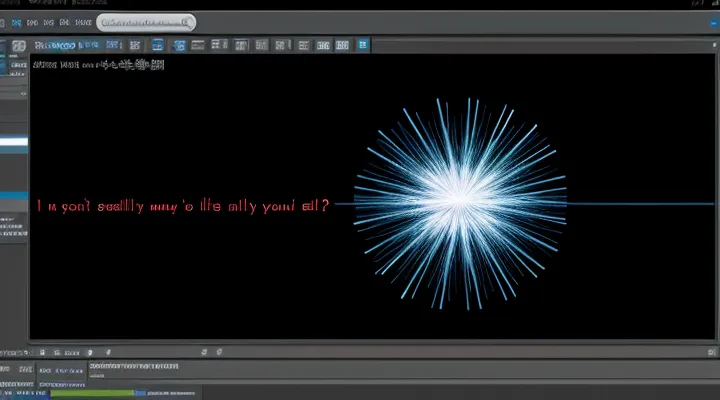Screen dimensions: 720x400
Task: Click the first icon in the second toolbar
Action: (x=19, y=45)
